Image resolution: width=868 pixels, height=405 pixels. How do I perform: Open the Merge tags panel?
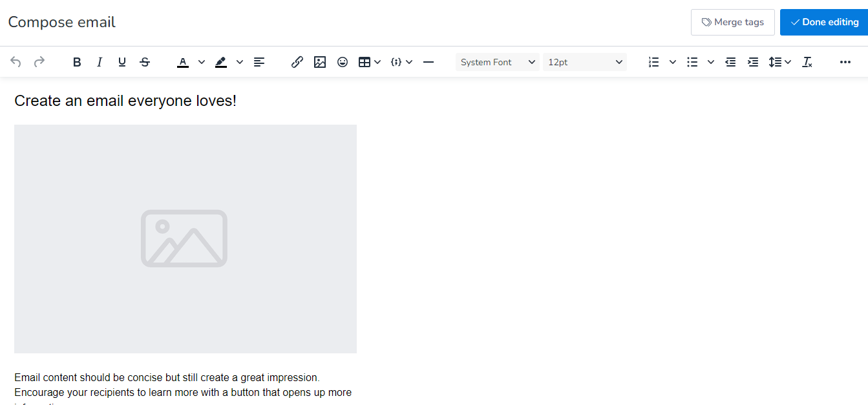tap(732, 21)
